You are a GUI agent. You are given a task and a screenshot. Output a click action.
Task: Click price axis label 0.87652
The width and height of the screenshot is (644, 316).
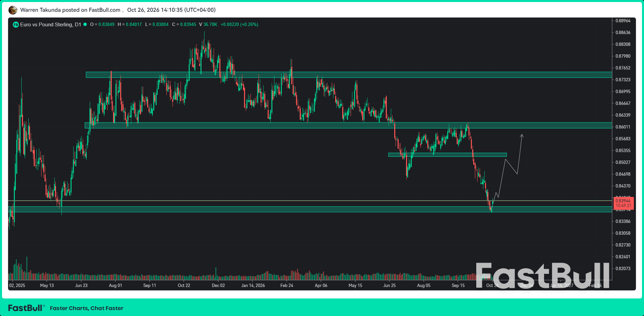[x=623, y=68]
